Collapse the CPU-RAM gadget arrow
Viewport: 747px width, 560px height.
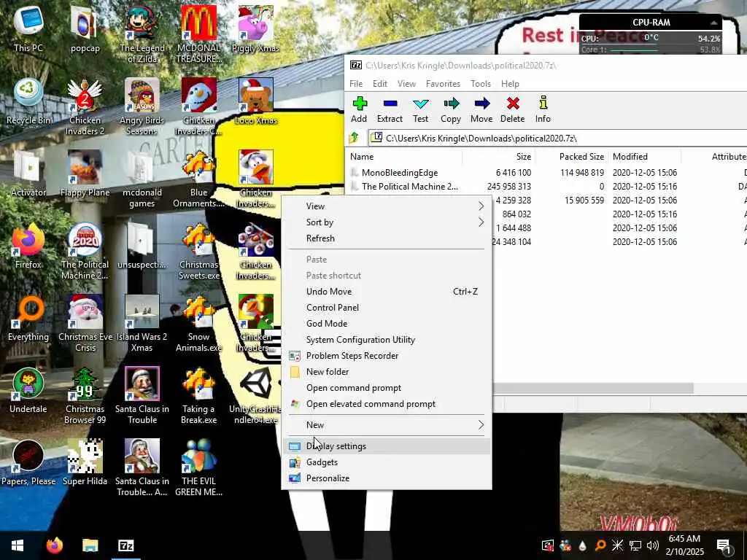pos(713,23)
